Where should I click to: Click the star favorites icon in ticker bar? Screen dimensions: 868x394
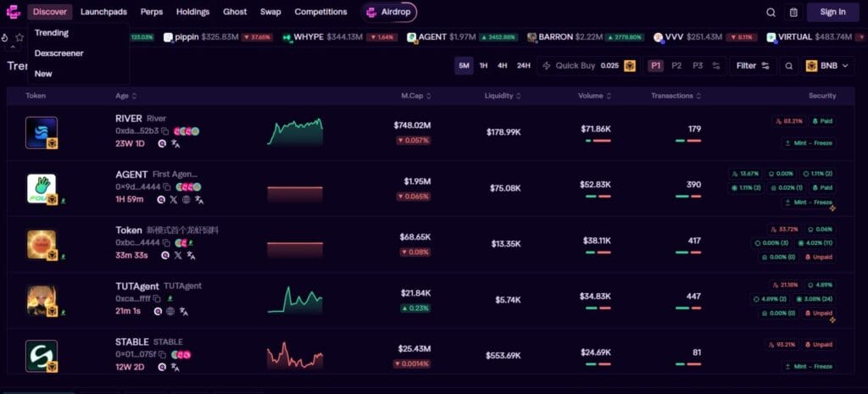click(x=19, y=37)
